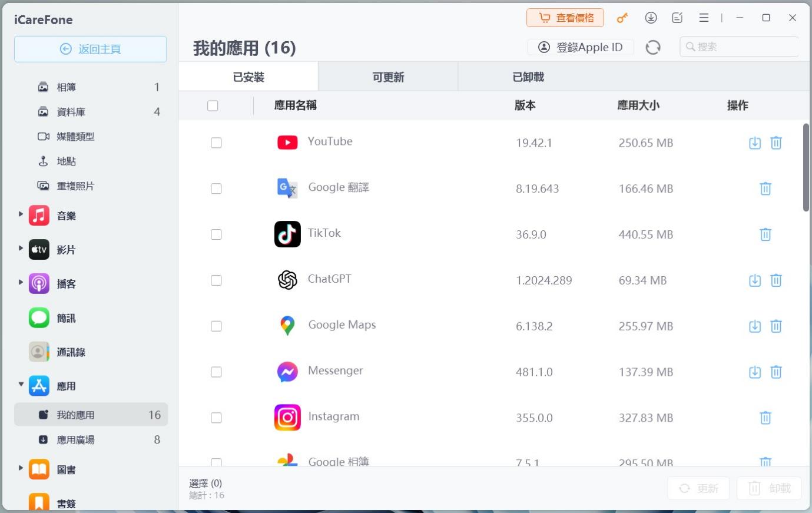812x513 pixels.
Task: Click the Instagram app name
Action: pos(334,416)
